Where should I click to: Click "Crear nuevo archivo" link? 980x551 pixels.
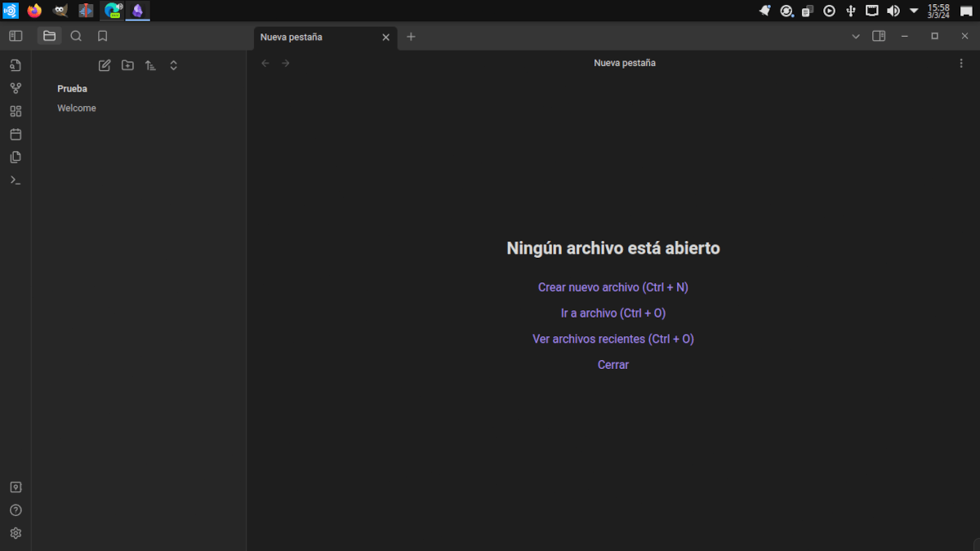coord(612,287)
